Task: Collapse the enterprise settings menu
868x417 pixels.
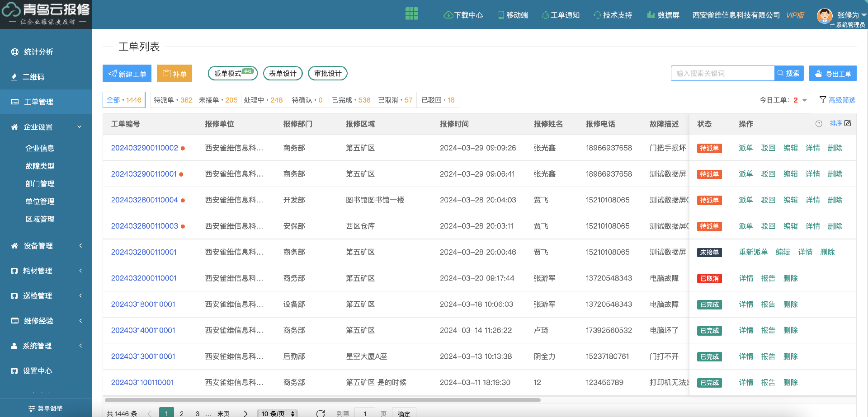Action: coord(80,127)
